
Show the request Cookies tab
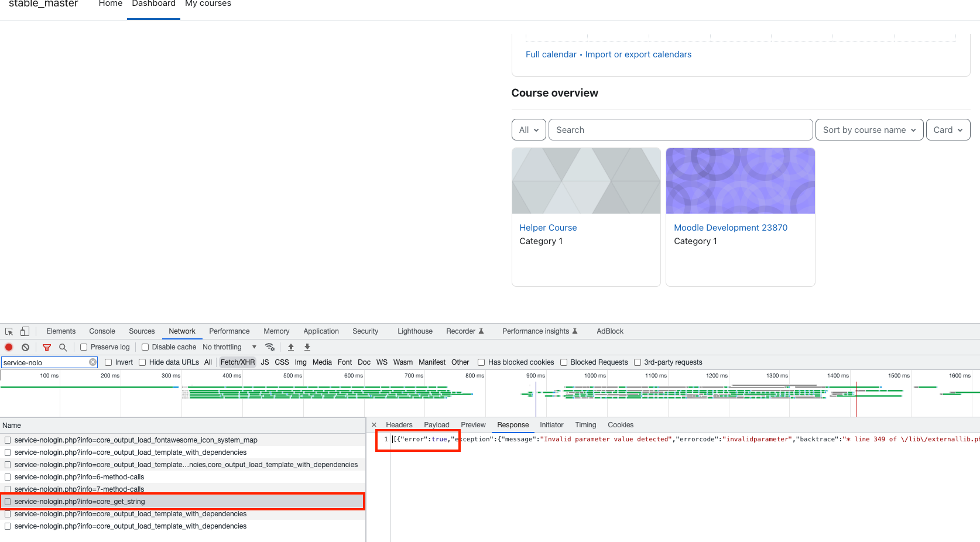coord(621,425)
